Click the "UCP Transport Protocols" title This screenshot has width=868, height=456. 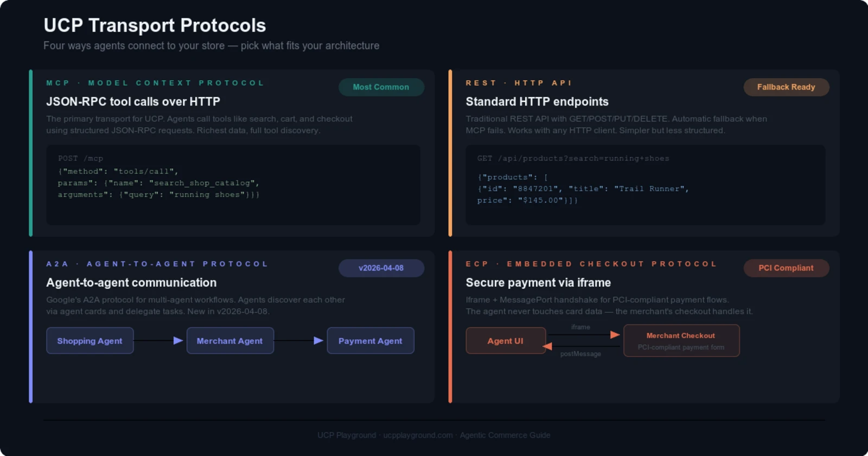(x=155, y=26)
